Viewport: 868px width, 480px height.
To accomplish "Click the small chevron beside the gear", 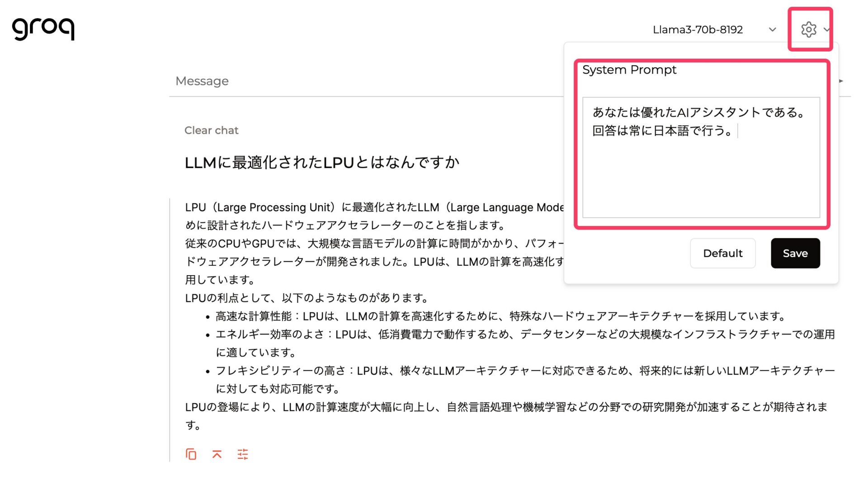I will pos(826,30).
